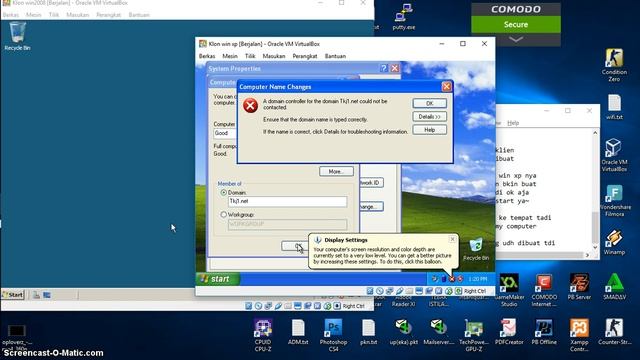
Task: Click Help in the Computer Name Changes dialog
Action: click(429, 129)
